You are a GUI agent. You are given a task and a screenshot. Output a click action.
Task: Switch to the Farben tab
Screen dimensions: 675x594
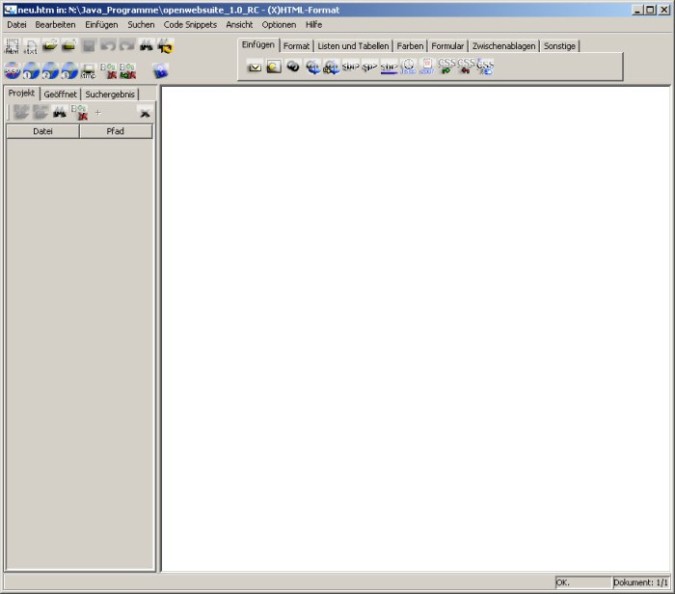coord(410,46)
